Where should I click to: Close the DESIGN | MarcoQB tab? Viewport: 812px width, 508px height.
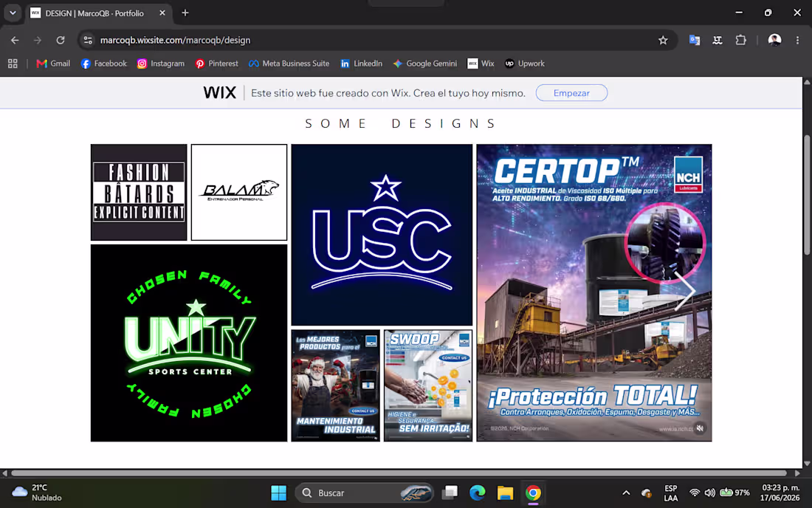click(162, 13)
